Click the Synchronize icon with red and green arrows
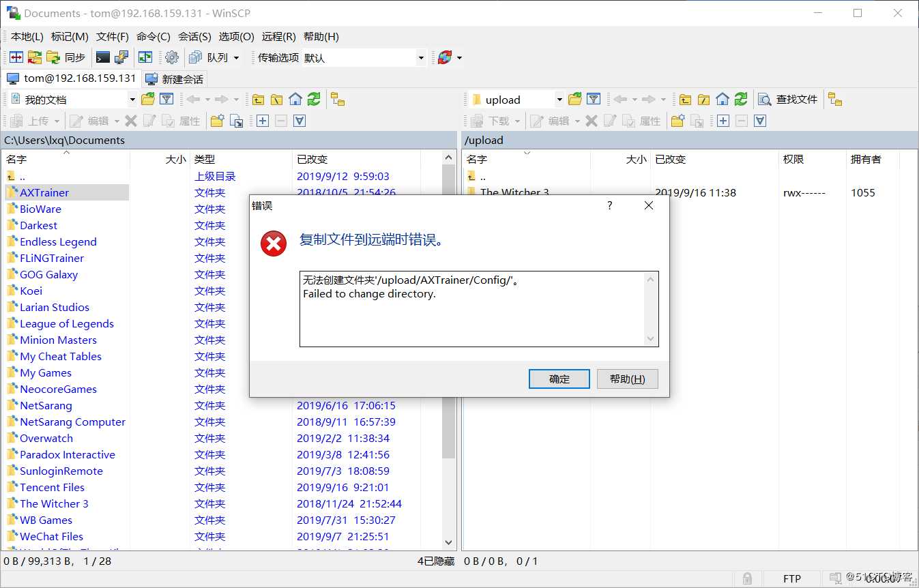The image size is (919, 588). tap(34, 57)
